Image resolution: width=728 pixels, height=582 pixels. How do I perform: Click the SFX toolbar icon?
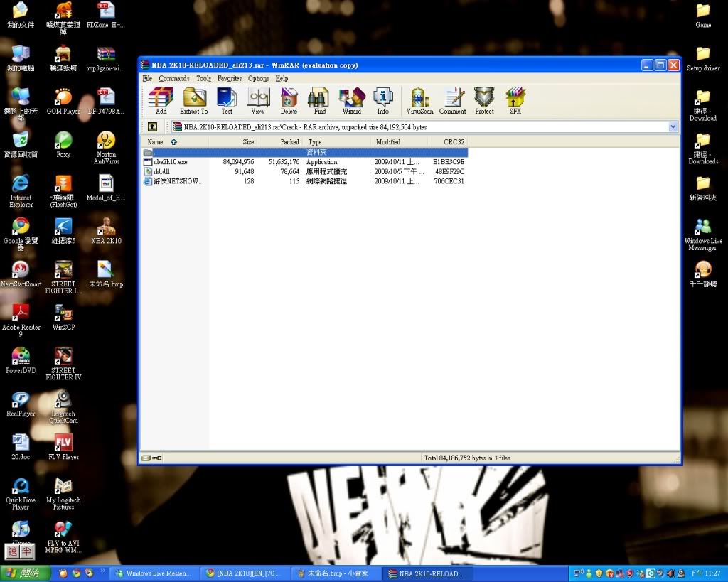pos(515,100)
